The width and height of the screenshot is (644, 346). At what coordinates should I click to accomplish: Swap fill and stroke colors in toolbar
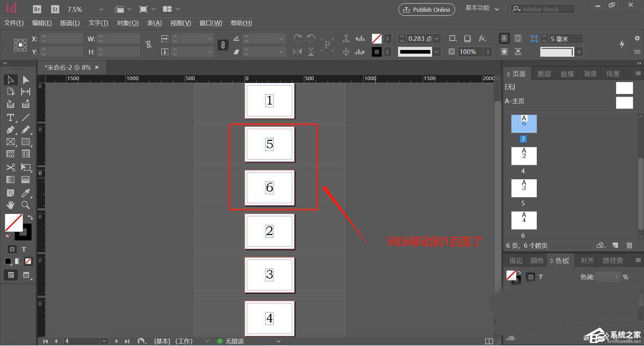point(30,217)
